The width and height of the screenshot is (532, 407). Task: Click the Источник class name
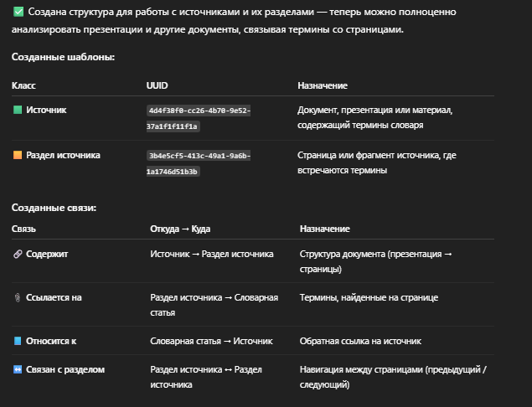tap(46, 110)
